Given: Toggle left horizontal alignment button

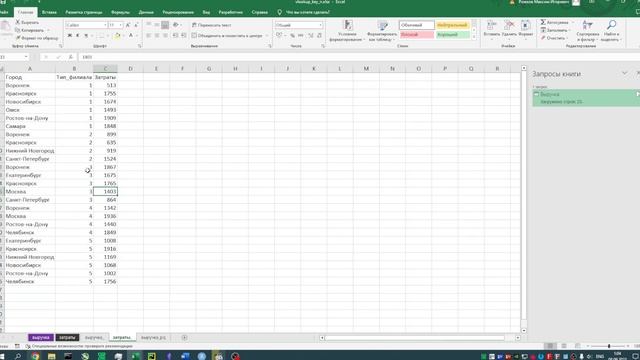Looking at the screenshot, I should pyautogui.click(x=149, y=36).
